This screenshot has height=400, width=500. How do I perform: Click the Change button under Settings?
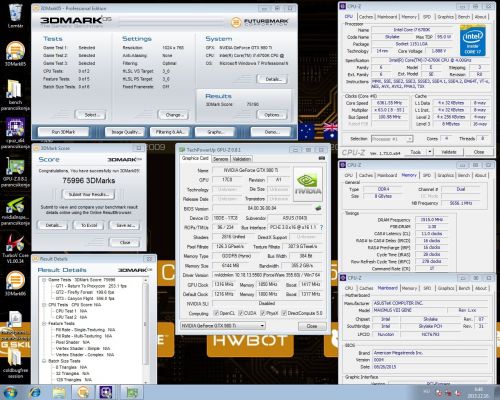pos(173,115)
